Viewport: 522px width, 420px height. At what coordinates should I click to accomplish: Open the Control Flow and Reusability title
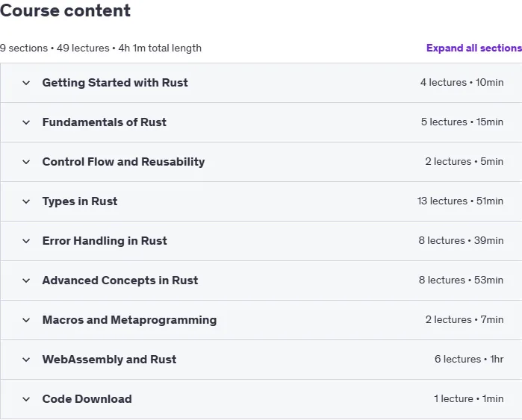[123, 162]
